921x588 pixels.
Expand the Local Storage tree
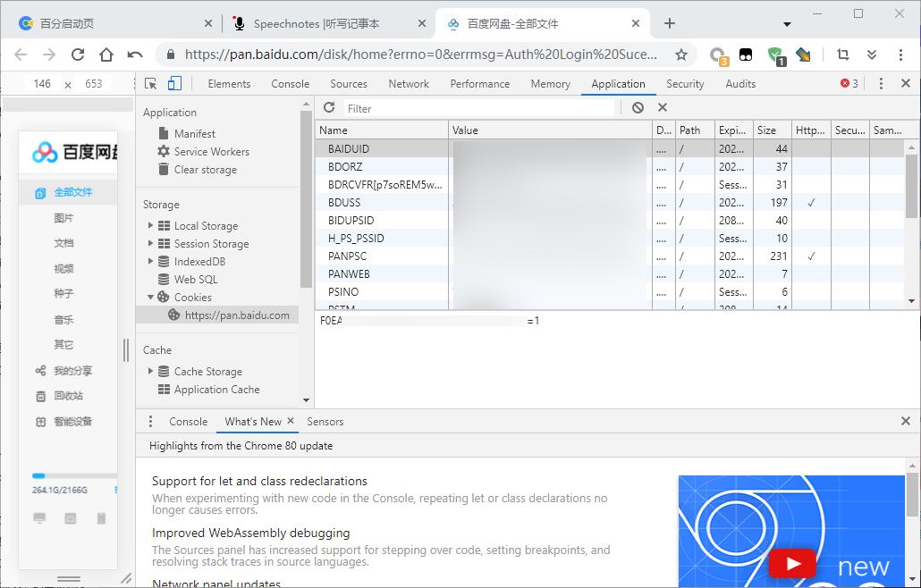pyautogui.click(x=152, y=225)
